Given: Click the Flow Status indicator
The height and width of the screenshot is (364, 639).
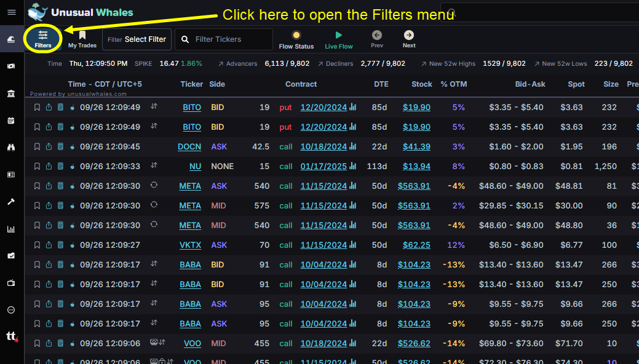Looking at the screenshot, I should pyautogui.click(x=296, y=39).
